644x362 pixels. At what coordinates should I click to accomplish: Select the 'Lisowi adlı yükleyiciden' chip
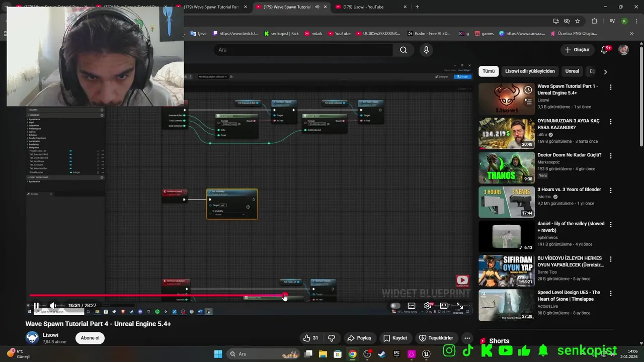pos(530,71)
